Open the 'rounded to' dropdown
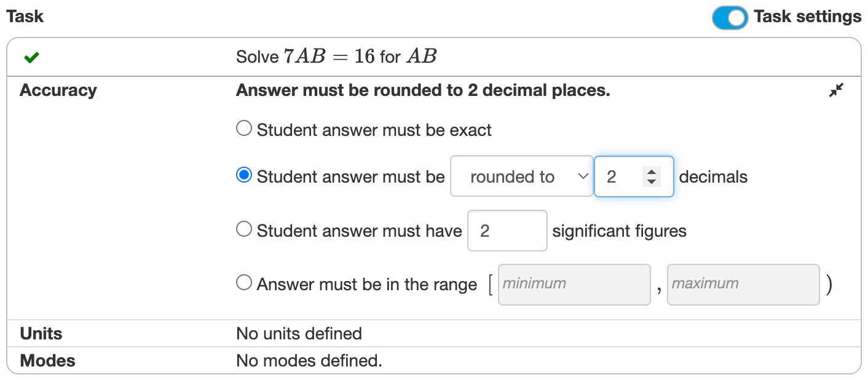This screenshot has height=380, width=868. coord(521,177)
